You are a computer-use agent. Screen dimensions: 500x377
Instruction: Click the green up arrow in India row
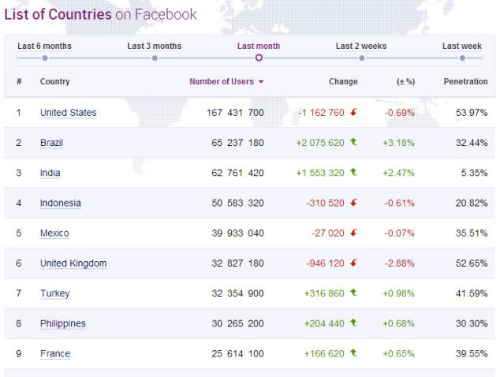(354, 172)
